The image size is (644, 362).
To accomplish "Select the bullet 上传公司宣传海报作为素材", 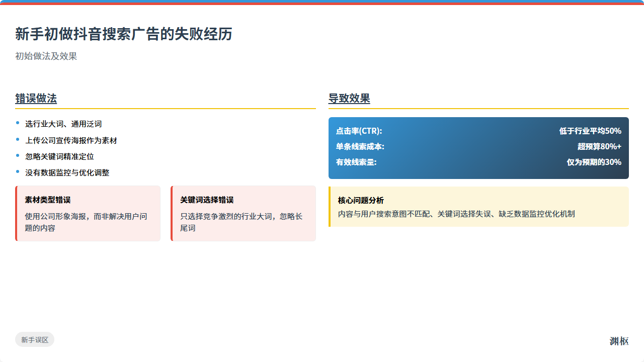I will [71, 140].
